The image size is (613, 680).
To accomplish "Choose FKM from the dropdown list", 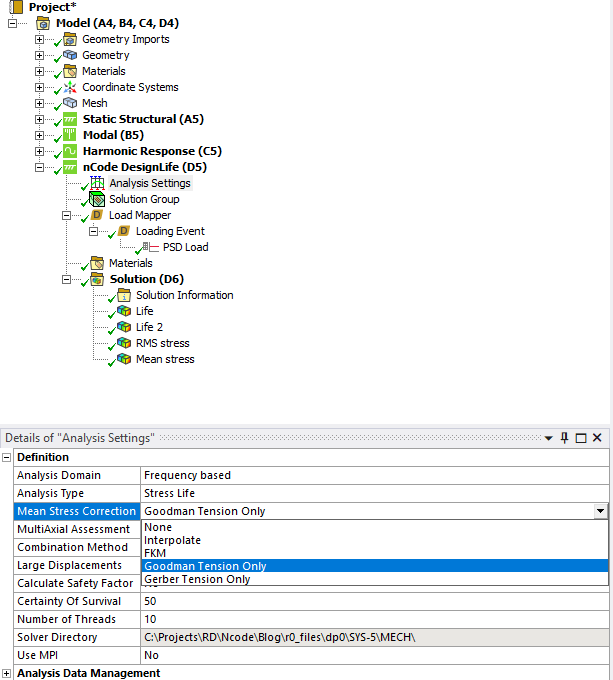I will point(155,553).
